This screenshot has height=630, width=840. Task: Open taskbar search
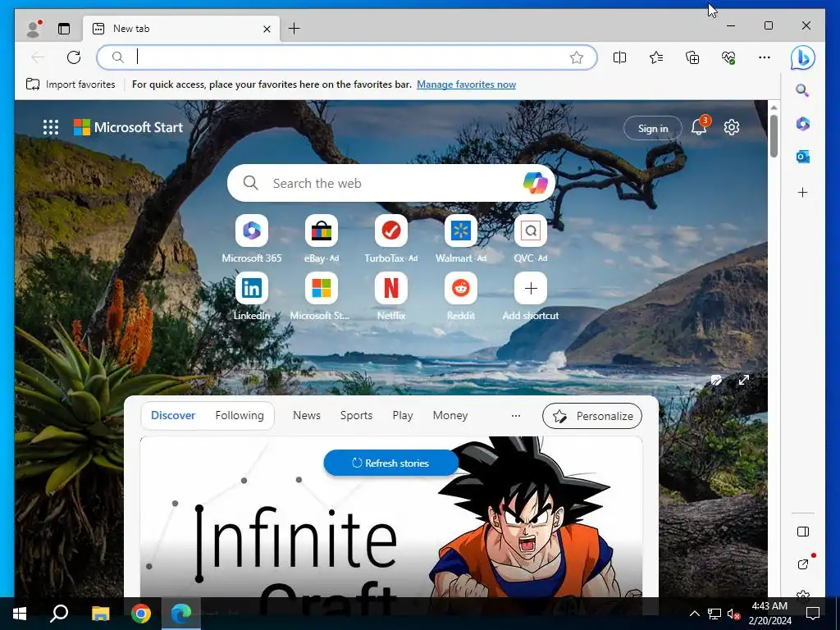[x=59, y=614]
